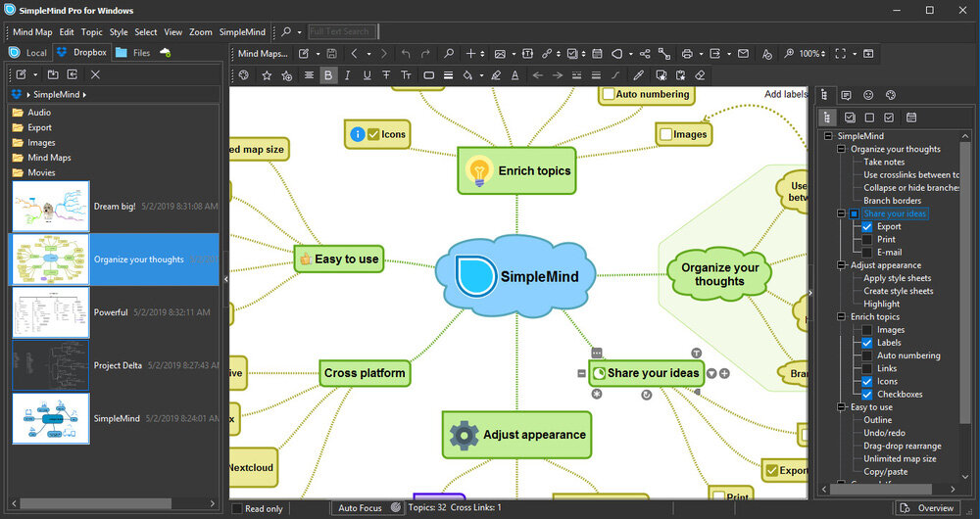This screenshot has width=980, height=519.
Task: Switch to the Files tab
Action: point(133,53)
